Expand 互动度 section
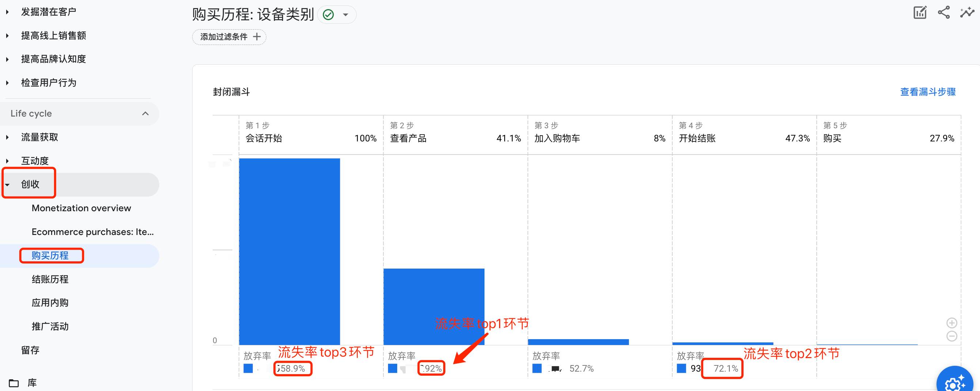The height and width of the screenshot is (391, 980). tap(7, 161)
